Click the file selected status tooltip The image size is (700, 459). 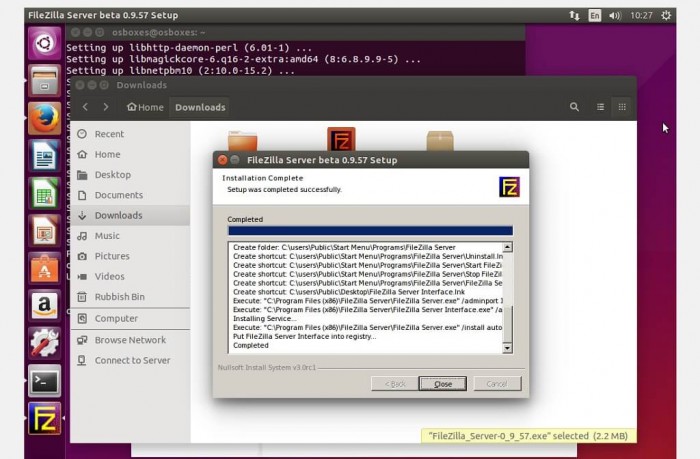click(x=529, y=436)
